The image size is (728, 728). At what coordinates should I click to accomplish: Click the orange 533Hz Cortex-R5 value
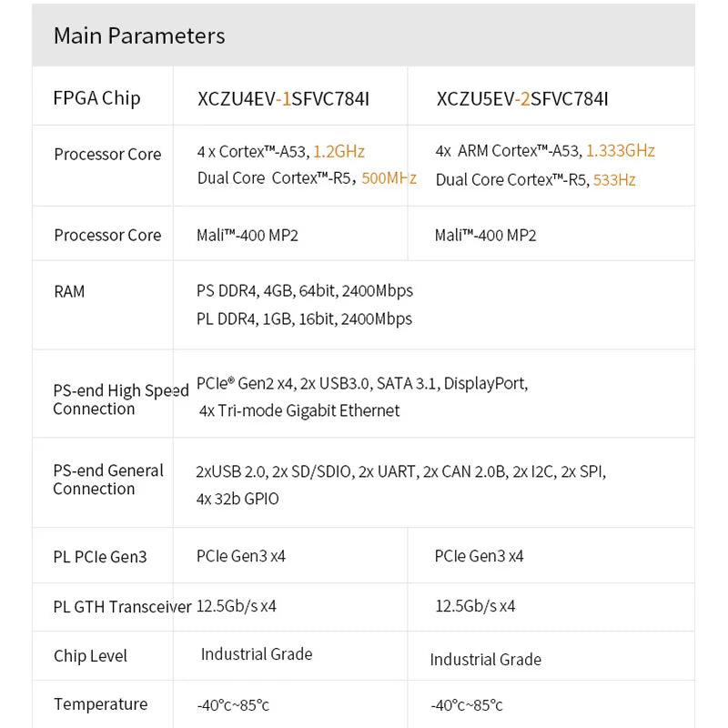coord(614,180)
